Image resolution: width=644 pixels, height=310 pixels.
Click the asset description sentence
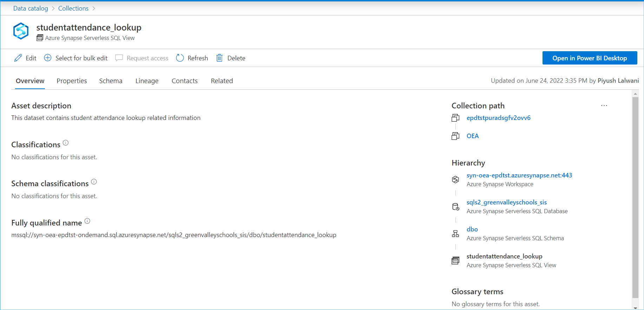click(x=106, y=118)
